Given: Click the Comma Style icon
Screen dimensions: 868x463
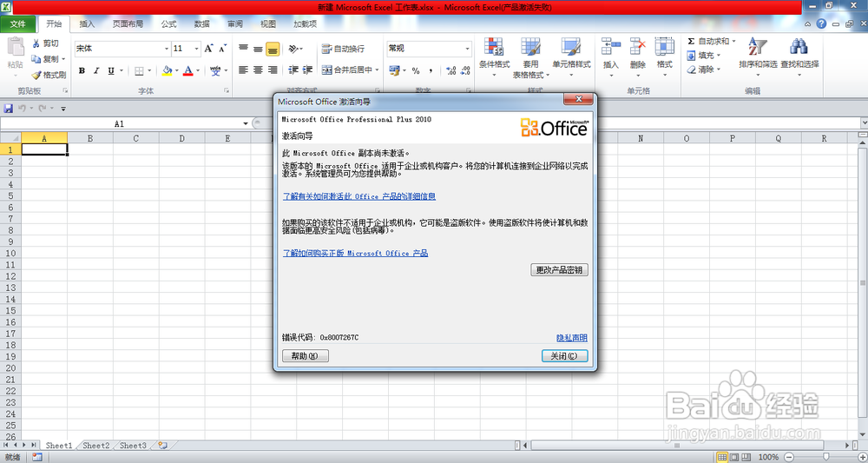Looking at the screenshot, I should pyautogui.click(x=431, y=70).
